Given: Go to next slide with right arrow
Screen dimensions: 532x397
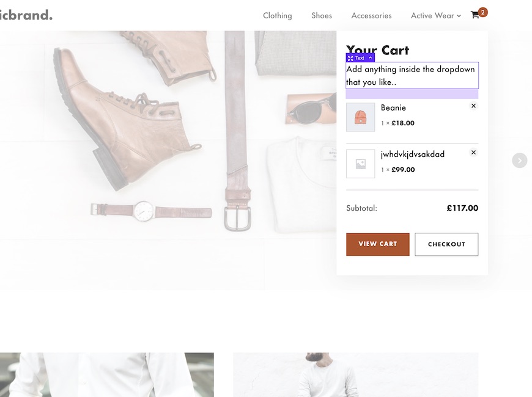Looking at the screenshot, I should point(519,161).
